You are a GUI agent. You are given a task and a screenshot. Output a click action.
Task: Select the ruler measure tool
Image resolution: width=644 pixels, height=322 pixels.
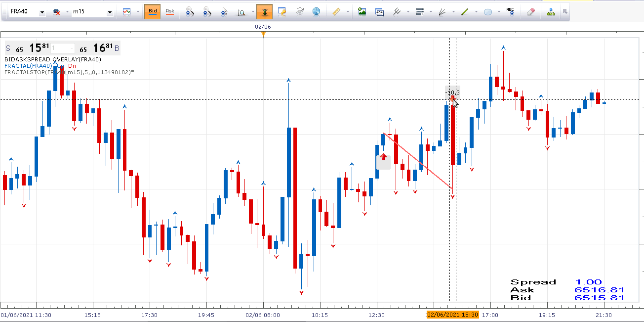click(337, 11)
